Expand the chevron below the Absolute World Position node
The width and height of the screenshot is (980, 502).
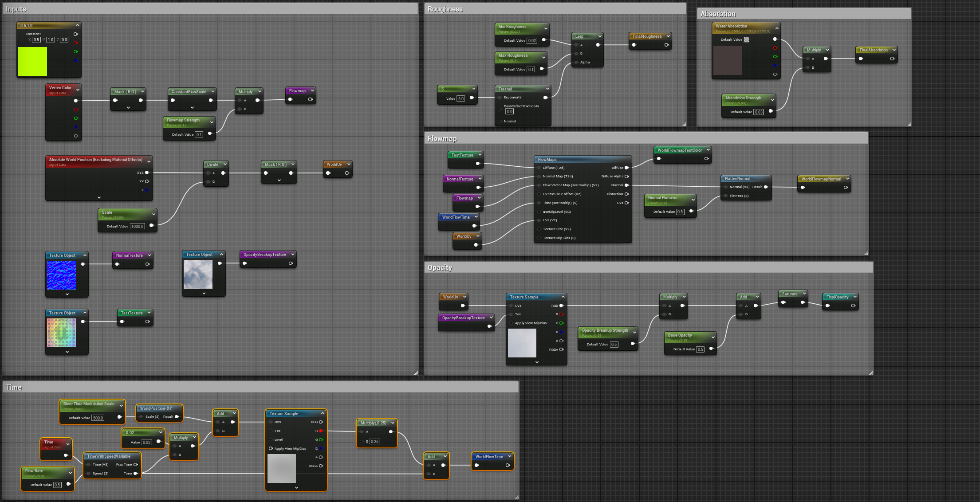(x=99, y=197)
